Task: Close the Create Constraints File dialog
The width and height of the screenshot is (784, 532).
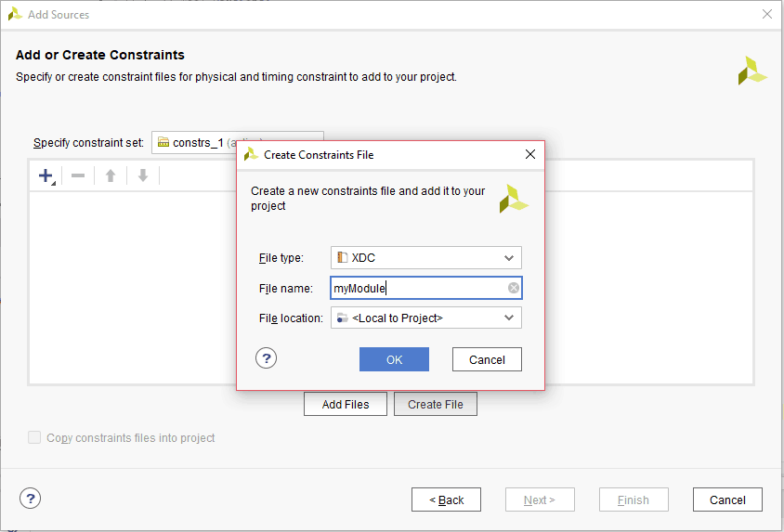Action: point(530,154)
